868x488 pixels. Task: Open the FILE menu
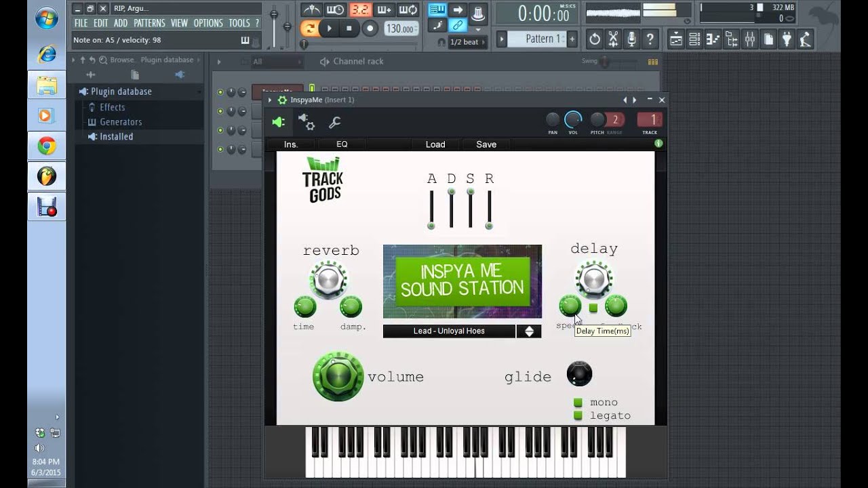tap(81, 23)
